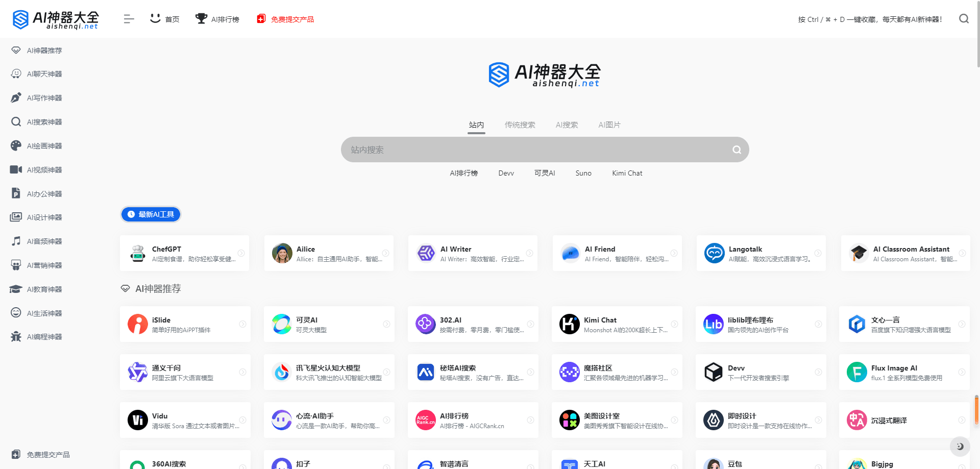Click the iSlide app icon
980x469 pixels.
coord(138,324)
